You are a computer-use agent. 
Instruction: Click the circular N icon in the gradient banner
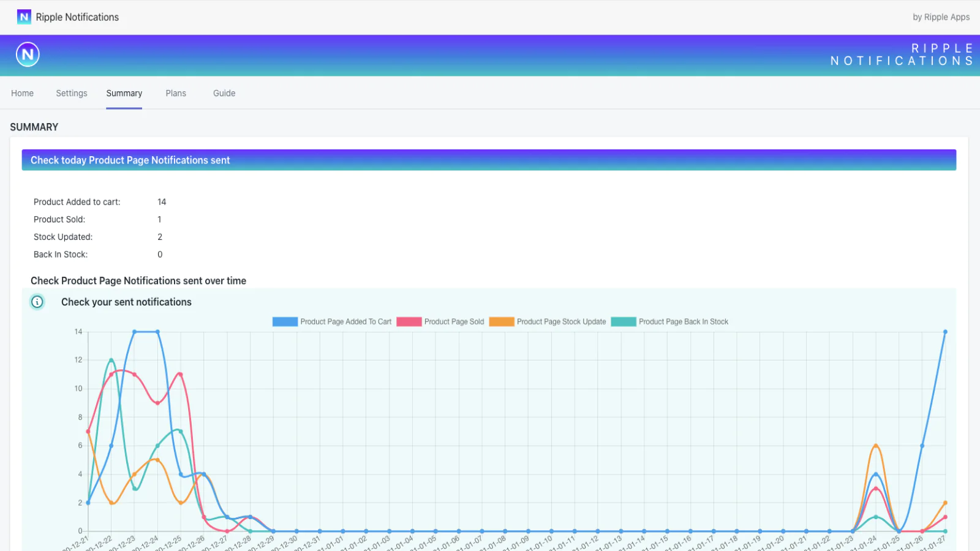point(26,54)
